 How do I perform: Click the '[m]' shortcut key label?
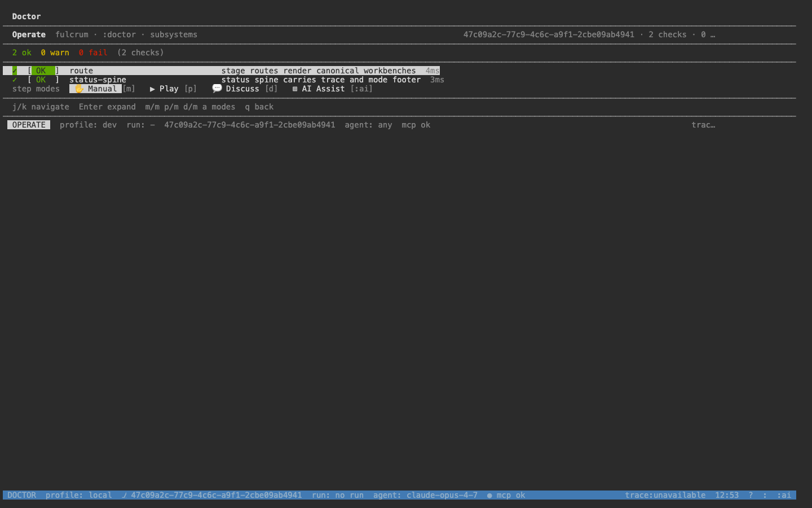click(129, 89)
